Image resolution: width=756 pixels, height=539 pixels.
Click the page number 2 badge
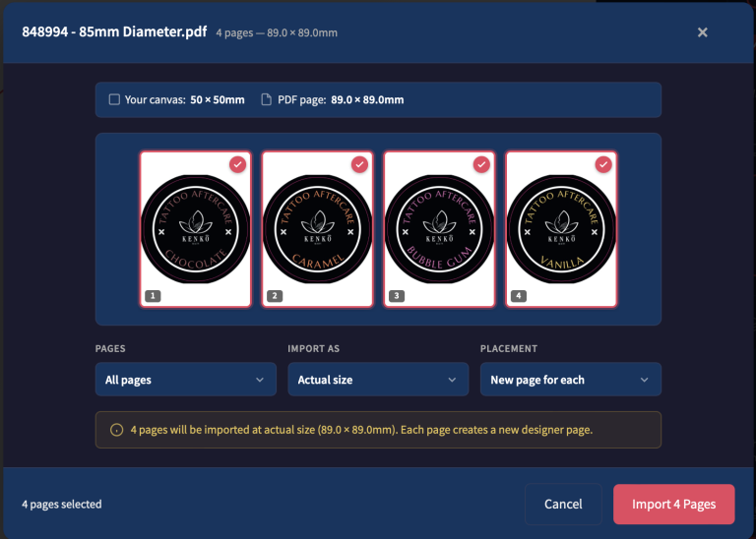click(274, 295)
